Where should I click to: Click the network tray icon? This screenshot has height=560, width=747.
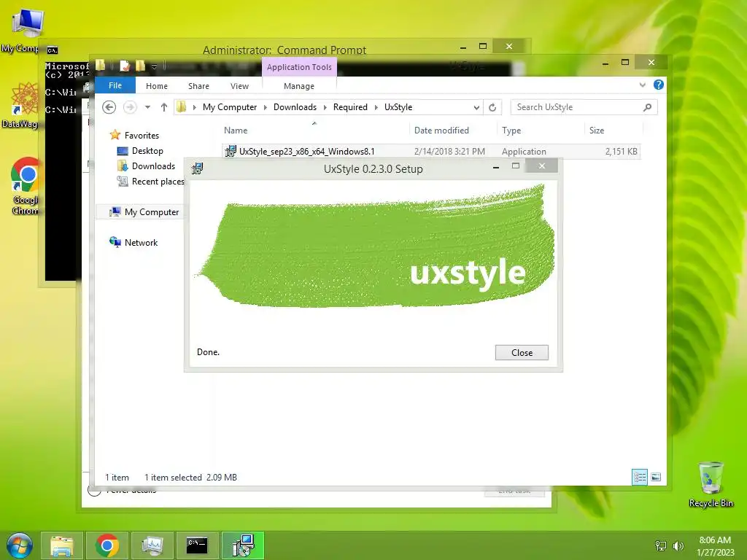point(661,545)
